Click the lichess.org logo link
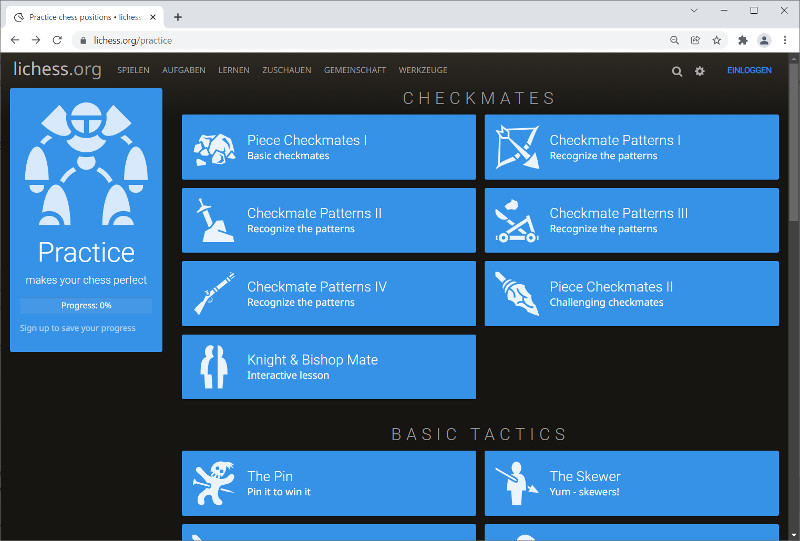 tap(57, 69)
